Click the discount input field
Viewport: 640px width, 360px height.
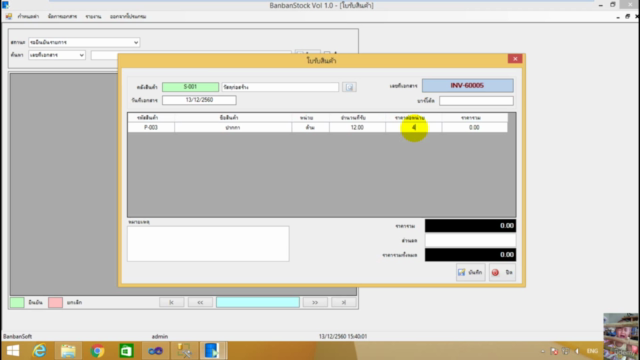(470, 240)
